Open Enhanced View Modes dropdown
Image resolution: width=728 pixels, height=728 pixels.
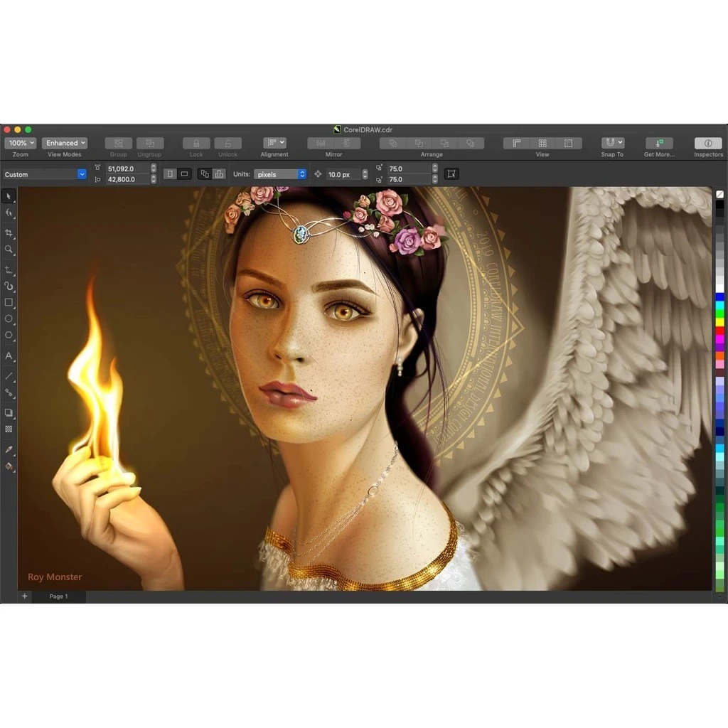pos(65,143)
